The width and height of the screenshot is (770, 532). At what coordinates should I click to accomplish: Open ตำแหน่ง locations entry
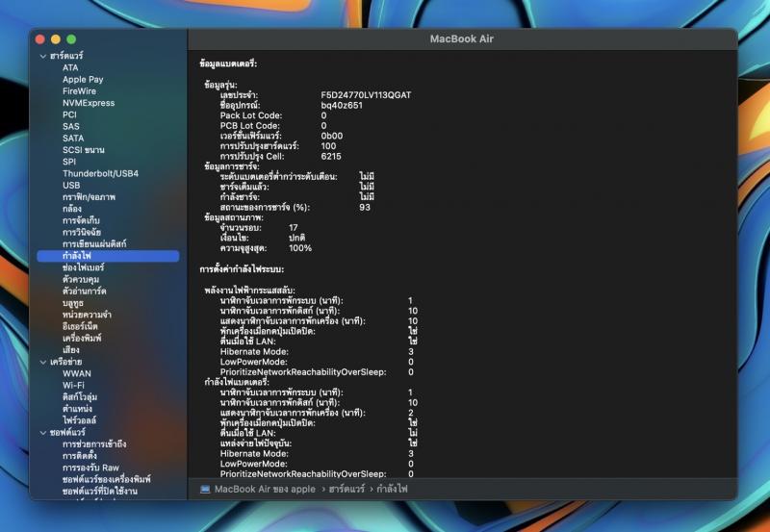(77, 409)
